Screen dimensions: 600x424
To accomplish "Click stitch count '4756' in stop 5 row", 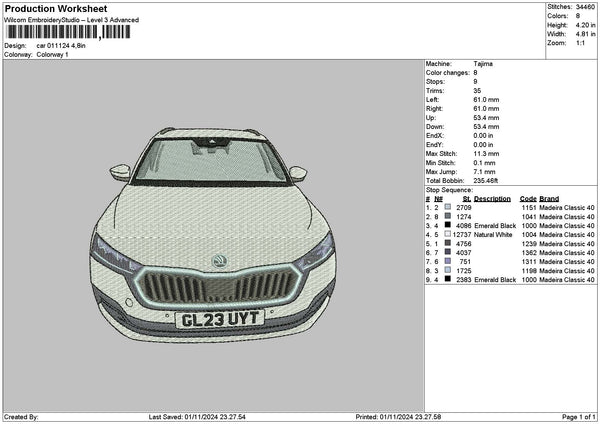I will (x=464, y=244).
